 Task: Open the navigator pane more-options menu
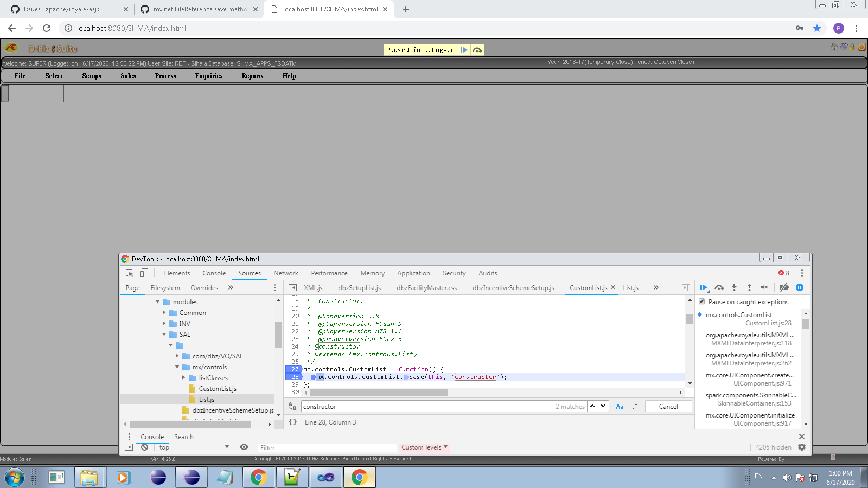(275, 288)
